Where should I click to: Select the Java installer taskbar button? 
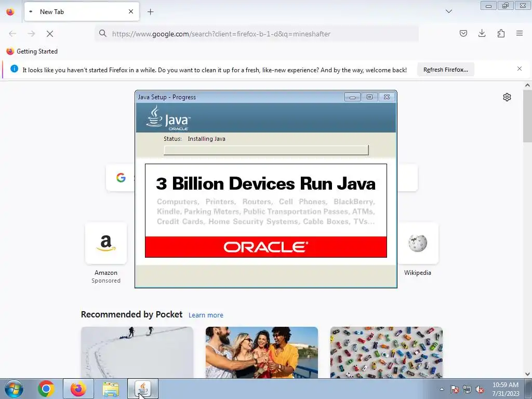click(x=143, y=389)
